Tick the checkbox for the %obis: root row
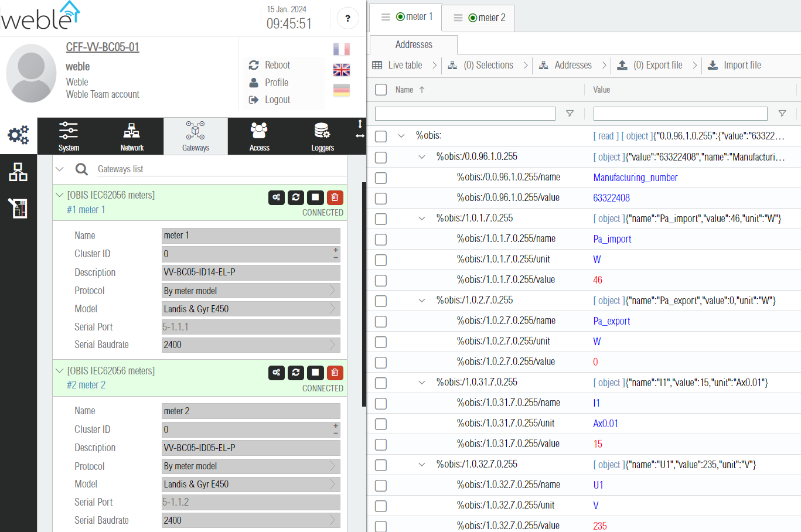801x532 pixels. tap(381, 137)
